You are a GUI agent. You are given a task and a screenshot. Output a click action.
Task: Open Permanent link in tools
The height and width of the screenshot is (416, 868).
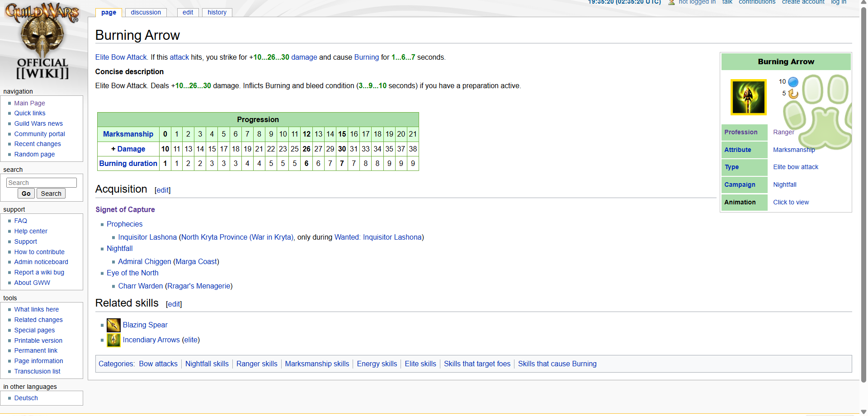point(36,350)
